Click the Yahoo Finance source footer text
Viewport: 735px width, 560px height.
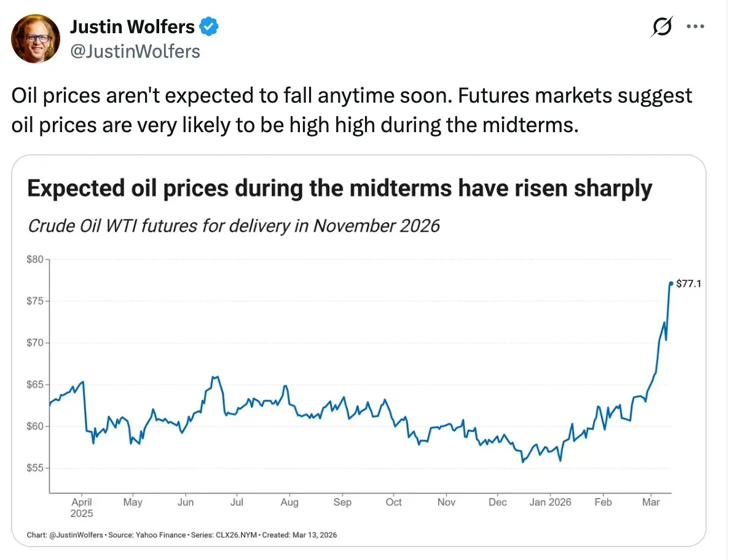pos(147,535)
